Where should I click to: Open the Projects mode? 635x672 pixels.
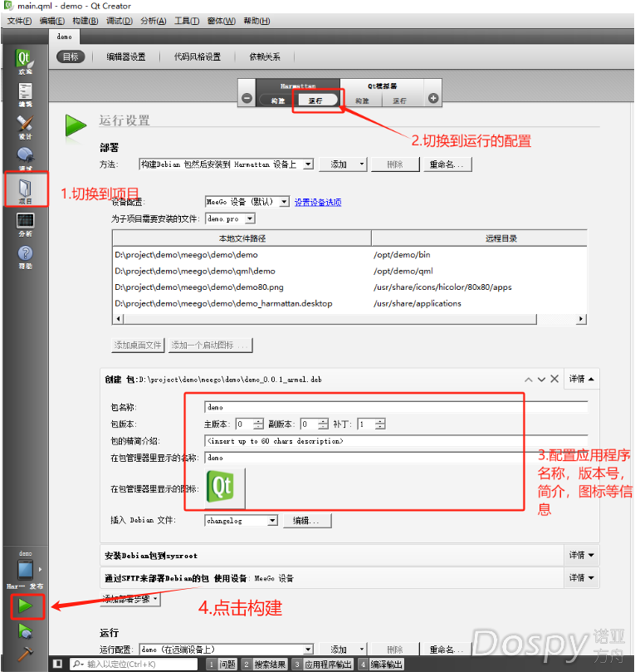click(25, 191)
